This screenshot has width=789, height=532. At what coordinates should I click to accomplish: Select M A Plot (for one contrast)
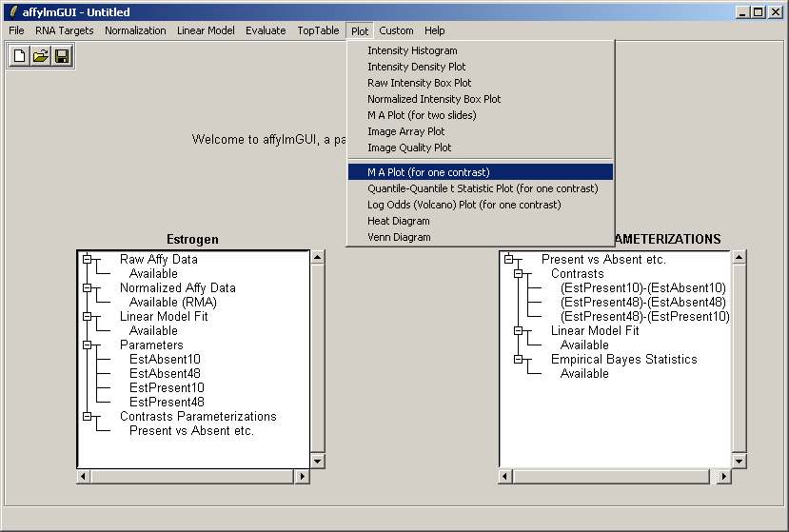pyautogui.click(x=428, y=172)
